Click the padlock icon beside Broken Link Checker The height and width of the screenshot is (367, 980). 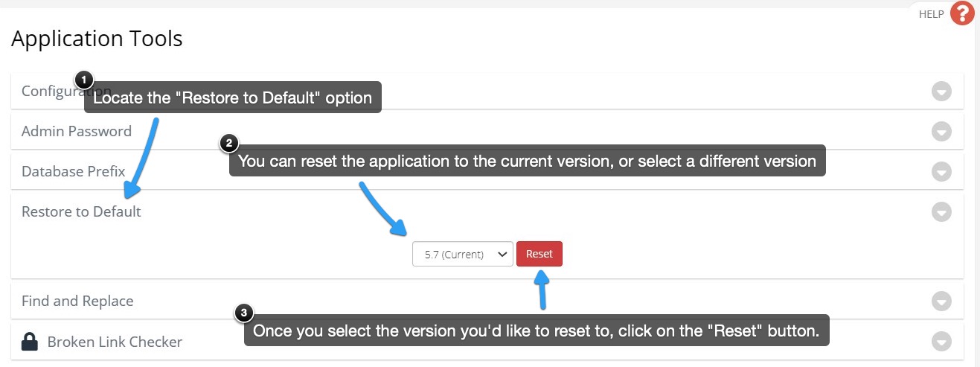pyautogui.click(x=30, y=342)
